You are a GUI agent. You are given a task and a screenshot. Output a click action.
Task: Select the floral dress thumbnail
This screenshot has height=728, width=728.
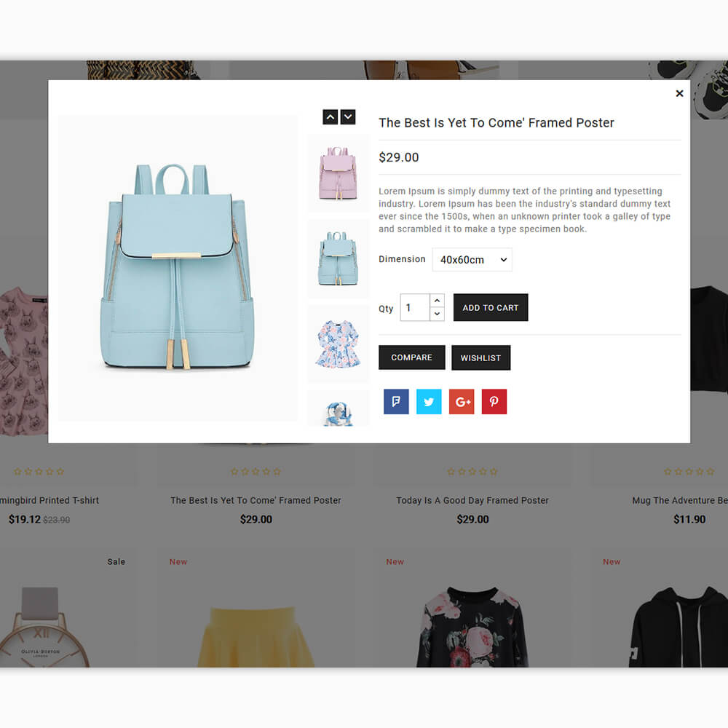click(x=338, y=344)
